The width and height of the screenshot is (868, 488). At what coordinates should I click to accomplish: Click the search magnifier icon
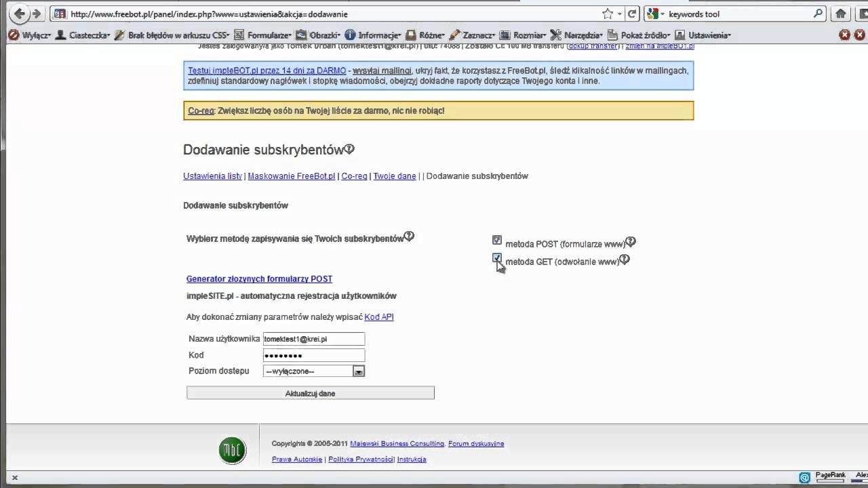point(818,14)
